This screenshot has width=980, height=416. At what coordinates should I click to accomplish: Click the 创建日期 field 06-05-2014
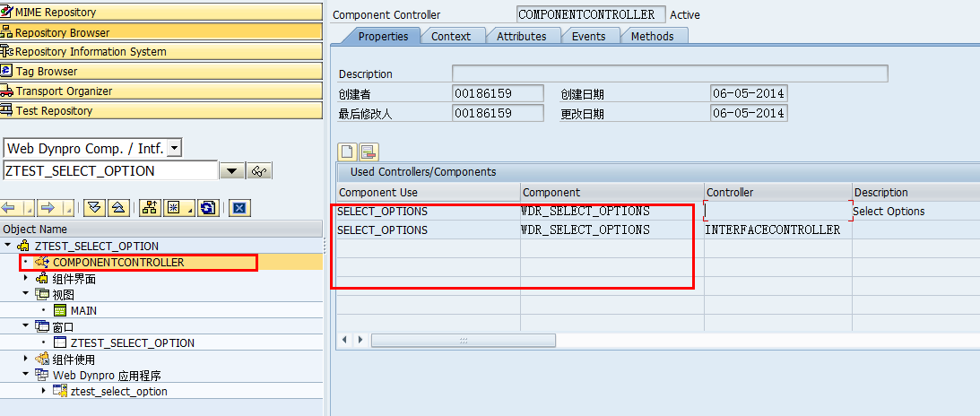tap(749, 94)
